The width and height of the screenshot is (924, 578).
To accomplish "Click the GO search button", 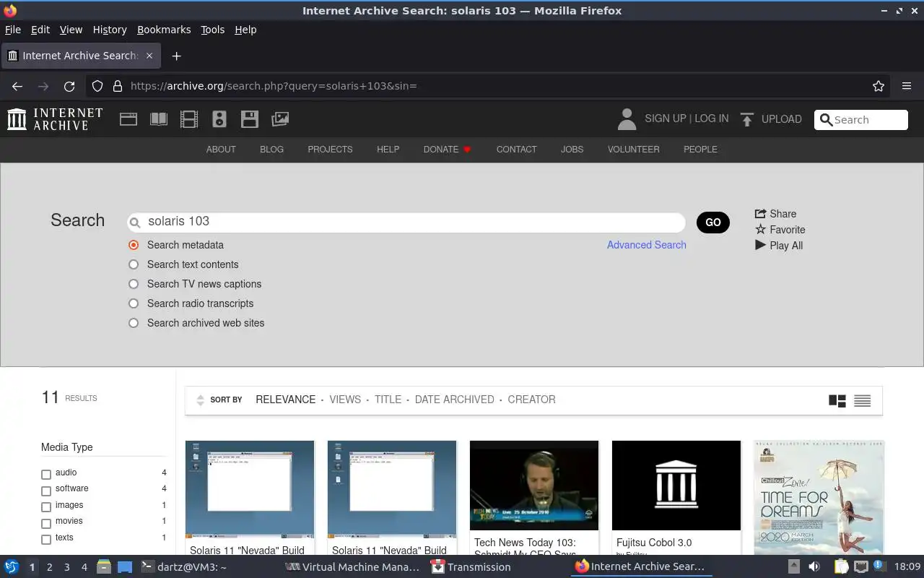I will (x=713, y=223).
